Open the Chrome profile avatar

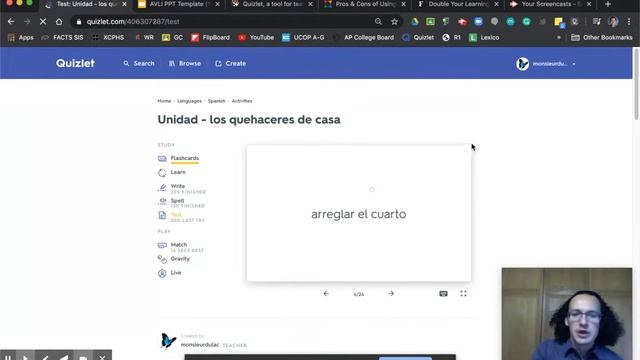tap(613, 22)
